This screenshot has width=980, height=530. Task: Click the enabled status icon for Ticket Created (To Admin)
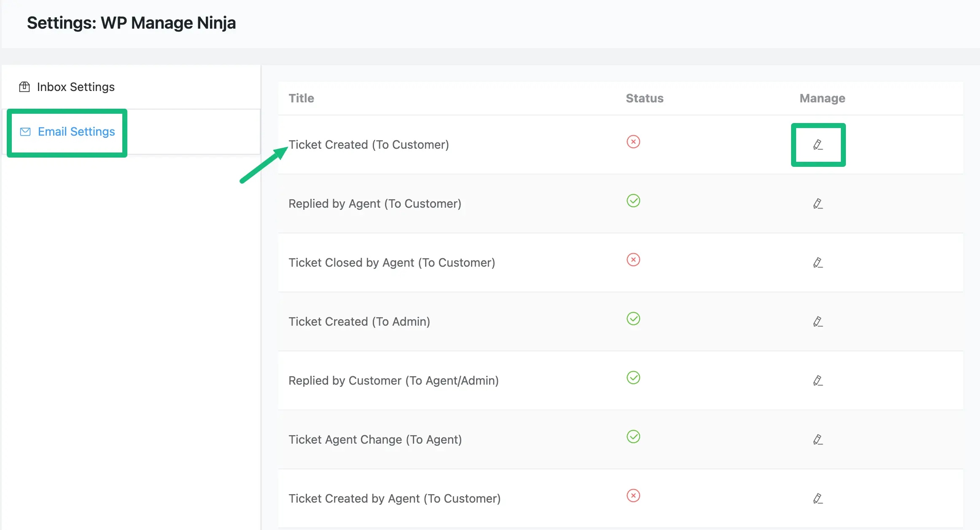click(633, 319)
